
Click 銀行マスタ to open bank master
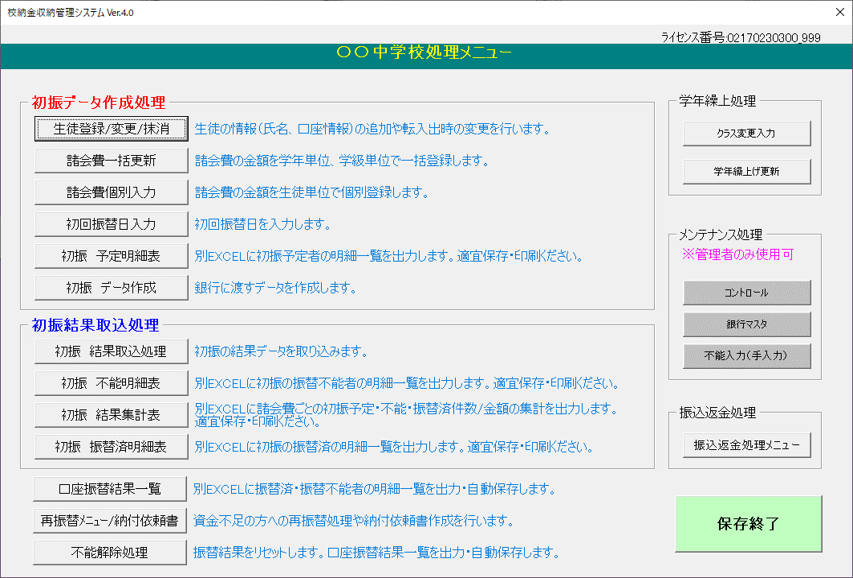coord(746,324)
